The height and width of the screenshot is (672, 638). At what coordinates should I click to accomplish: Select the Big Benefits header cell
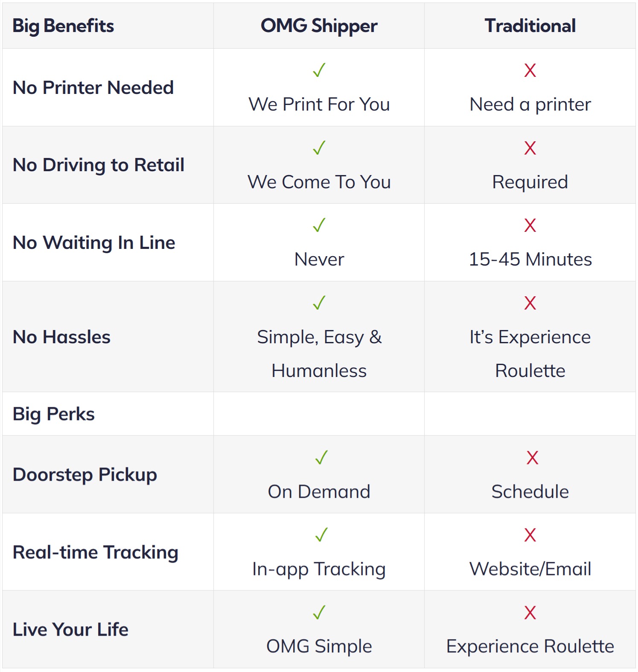(63, 26)
